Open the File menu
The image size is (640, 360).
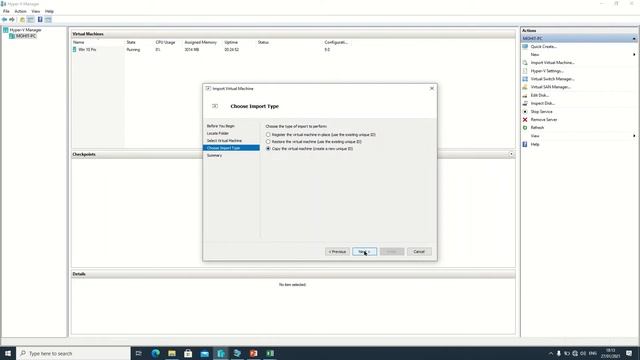6,11
